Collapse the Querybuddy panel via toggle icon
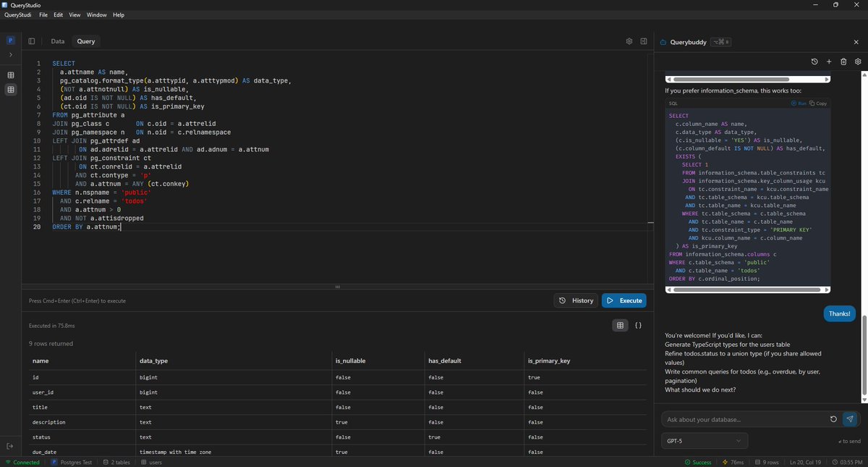The width and height of the screenshot is (868, 467). tap(644, 41)
